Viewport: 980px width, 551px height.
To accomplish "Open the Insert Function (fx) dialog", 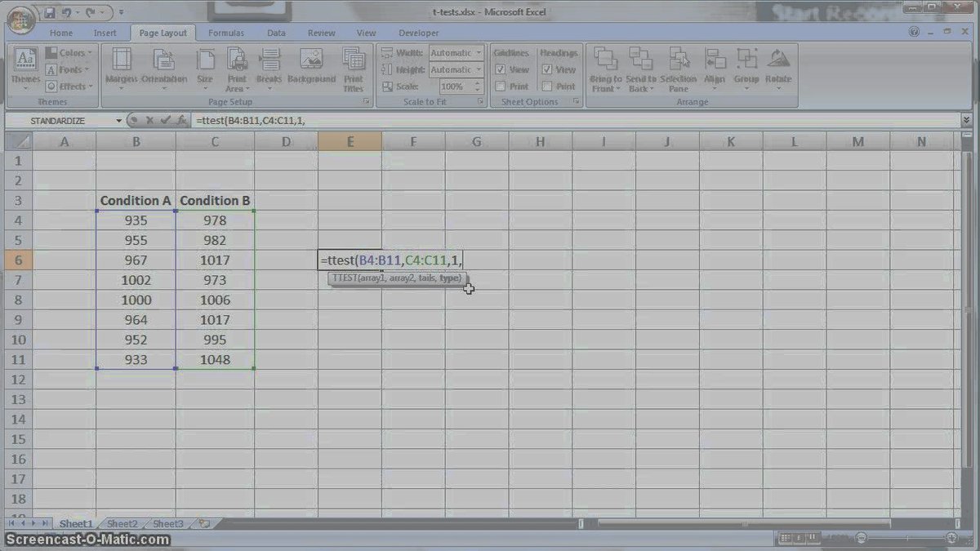I will click(182, 121).
